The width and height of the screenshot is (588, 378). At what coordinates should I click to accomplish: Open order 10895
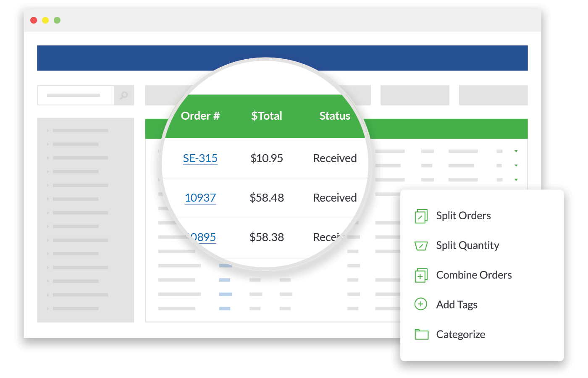coord(202,237)
